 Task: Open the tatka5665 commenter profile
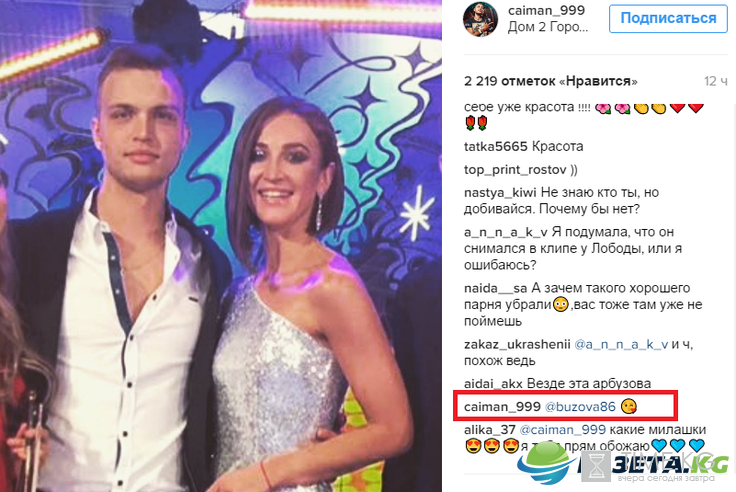496,146
